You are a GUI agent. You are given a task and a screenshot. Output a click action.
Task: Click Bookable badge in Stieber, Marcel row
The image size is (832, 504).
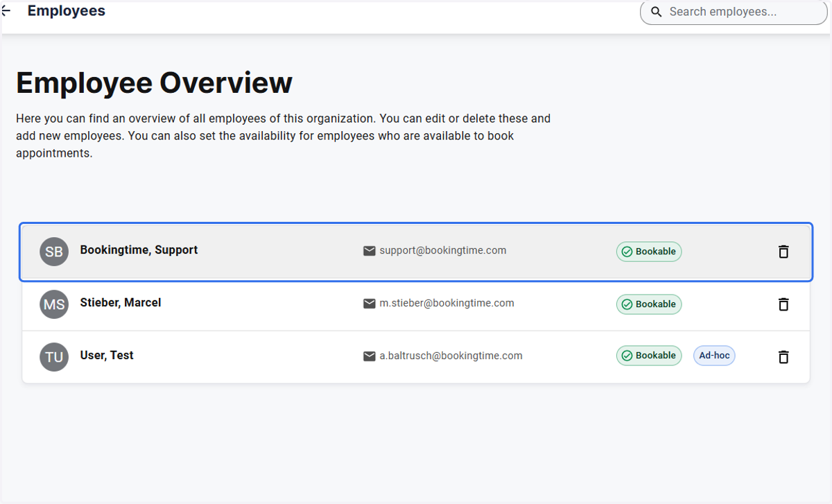[649, 304]
